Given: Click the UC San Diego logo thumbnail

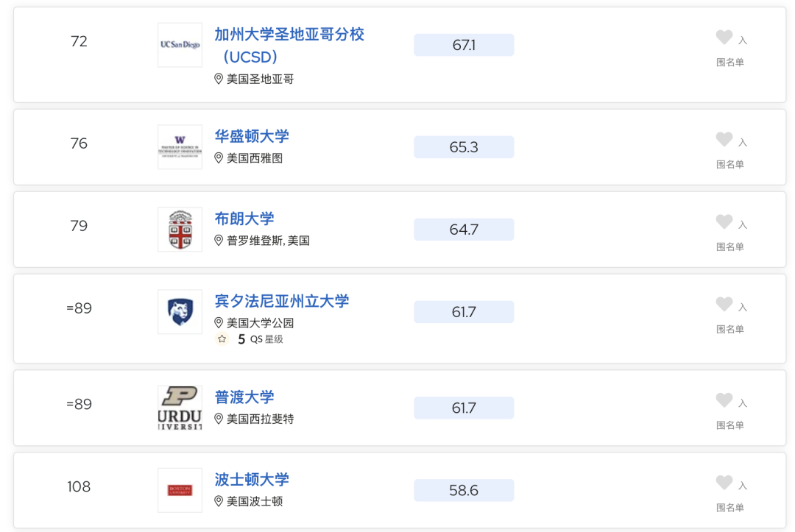Looking at the screenshot, I should point(180,45).
